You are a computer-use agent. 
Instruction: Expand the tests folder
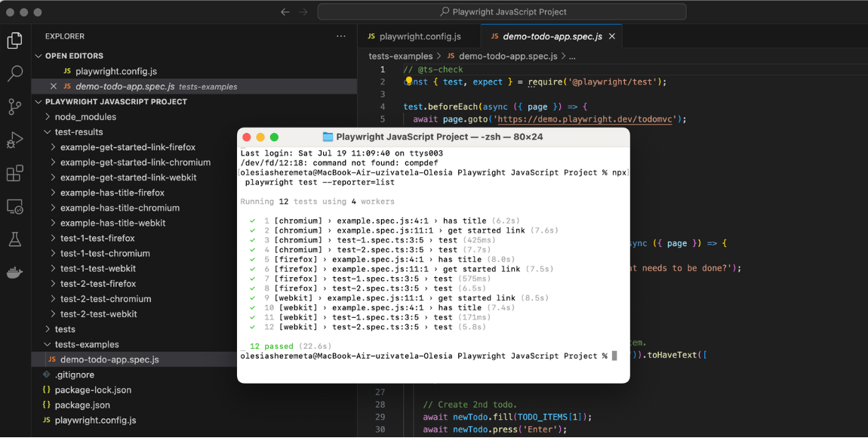pos(65,329)
